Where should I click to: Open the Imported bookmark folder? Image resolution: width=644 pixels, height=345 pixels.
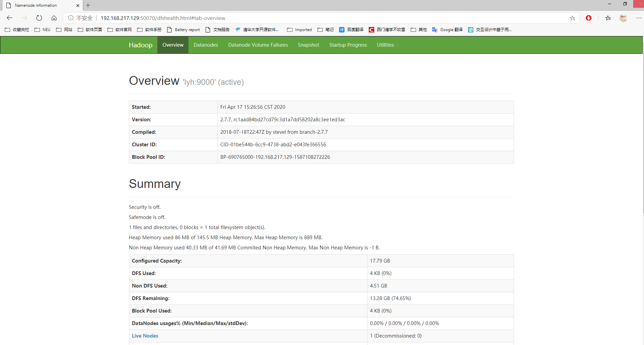point(300,30)
